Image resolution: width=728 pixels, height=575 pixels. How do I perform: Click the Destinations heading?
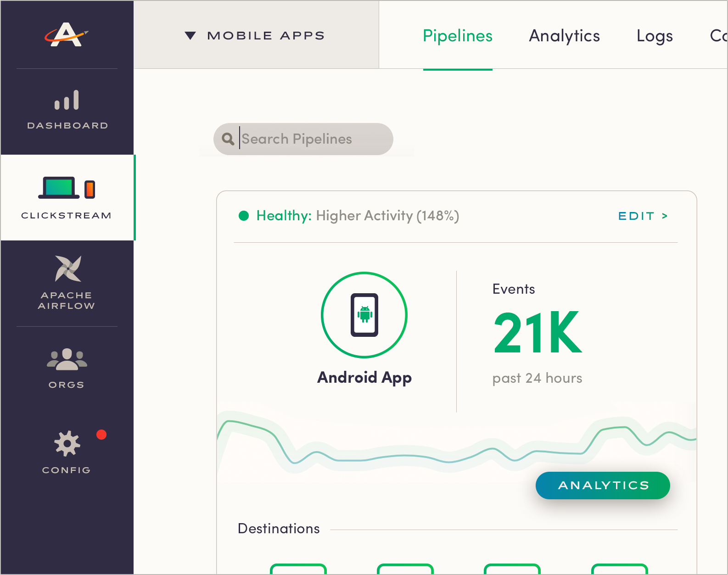279,529
